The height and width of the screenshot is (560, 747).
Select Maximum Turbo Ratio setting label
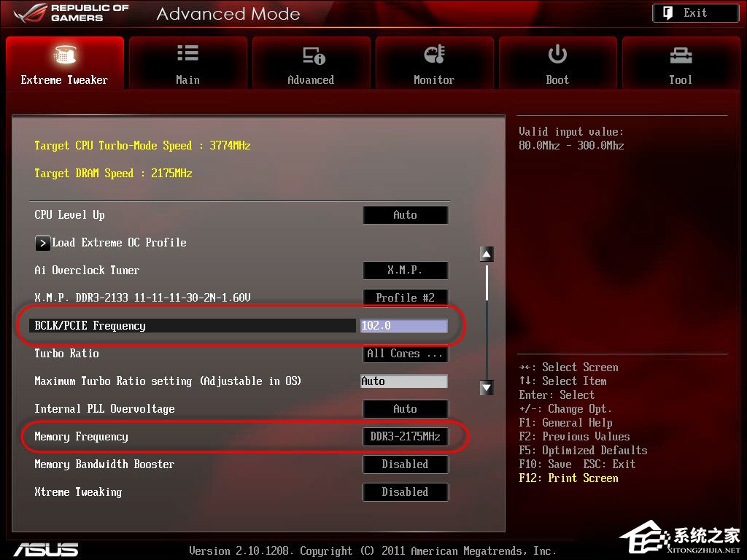(x=168, y=381)
